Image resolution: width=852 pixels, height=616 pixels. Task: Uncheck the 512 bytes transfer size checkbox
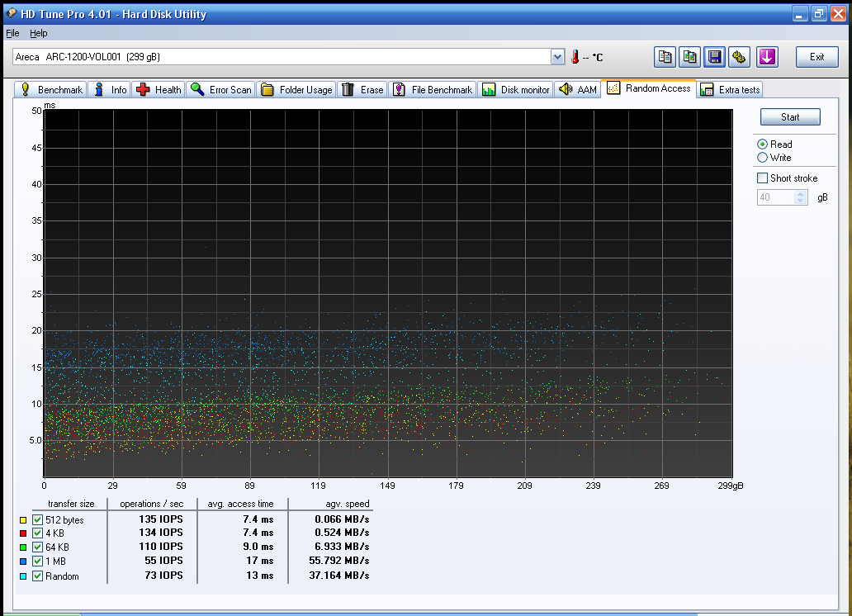click(37, 520)
